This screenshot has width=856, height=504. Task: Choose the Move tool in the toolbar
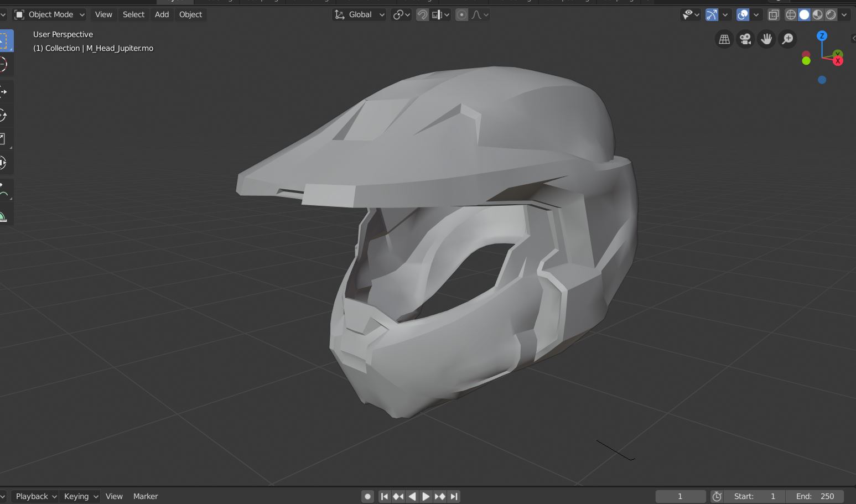click(x=4, y=92)
